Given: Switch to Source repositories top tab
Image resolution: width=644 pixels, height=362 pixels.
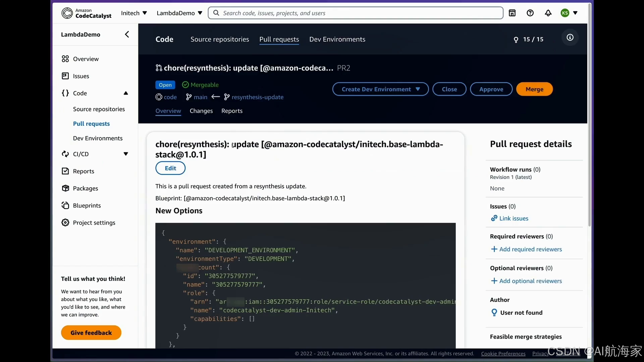Looking at the screenshot, I should [220, 39].
